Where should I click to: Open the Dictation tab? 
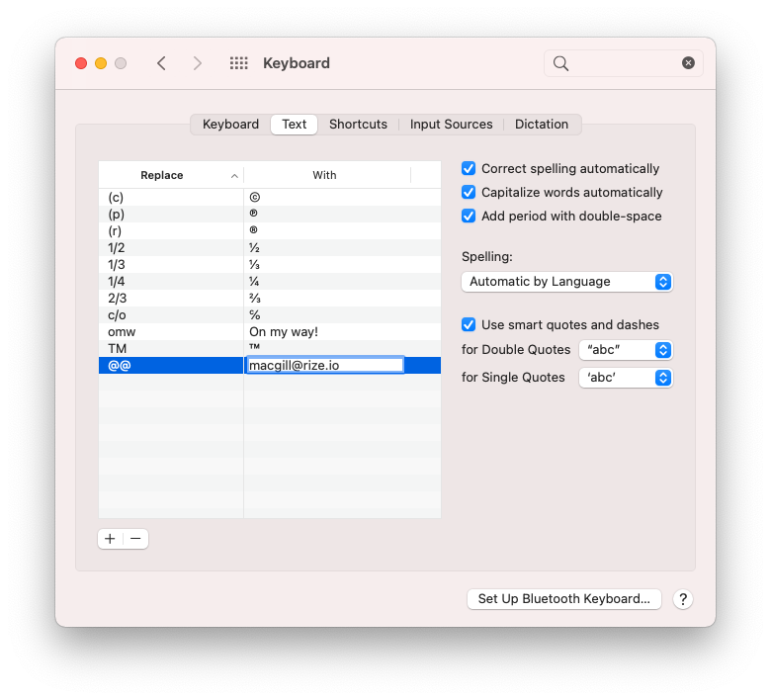pos(542,124)
